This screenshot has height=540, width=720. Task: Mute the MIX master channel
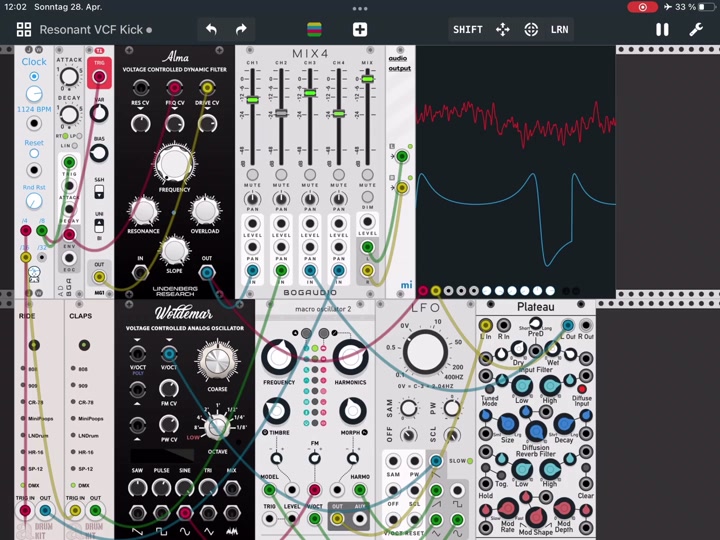[367, 174]
